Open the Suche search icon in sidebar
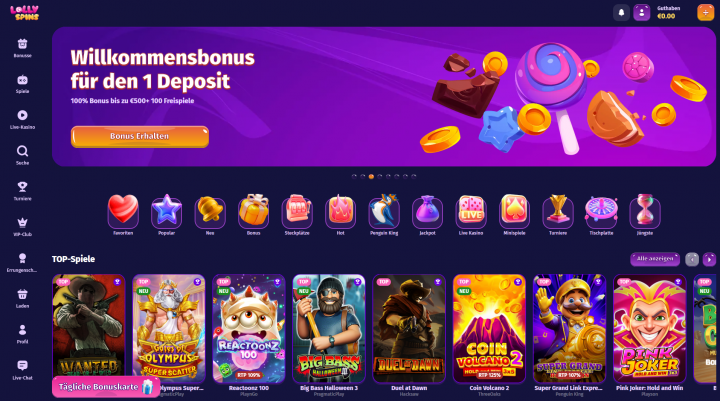The image size is (720, 401). [x=22, y=155]
